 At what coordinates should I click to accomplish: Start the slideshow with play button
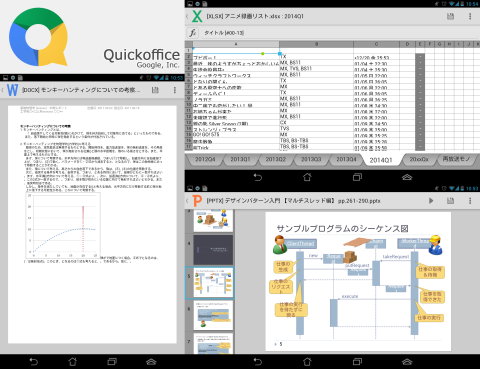pyautogui.click(x=431, y=201)
